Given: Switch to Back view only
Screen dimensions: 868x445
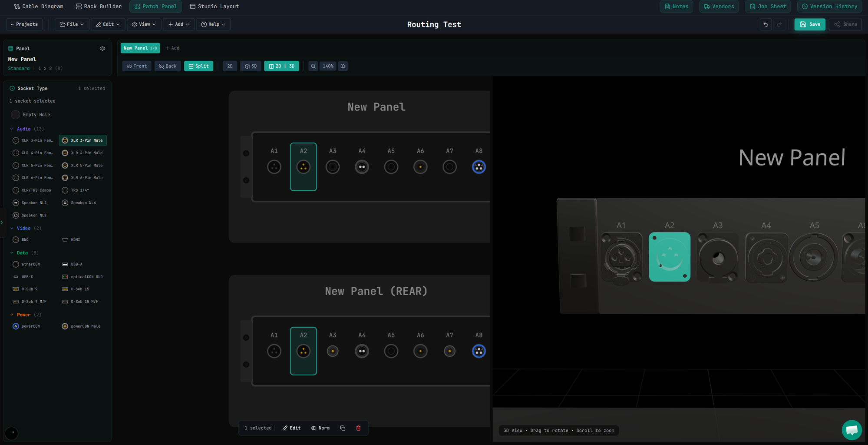Looking at the screenshot, I should click(x=168, y=66).
